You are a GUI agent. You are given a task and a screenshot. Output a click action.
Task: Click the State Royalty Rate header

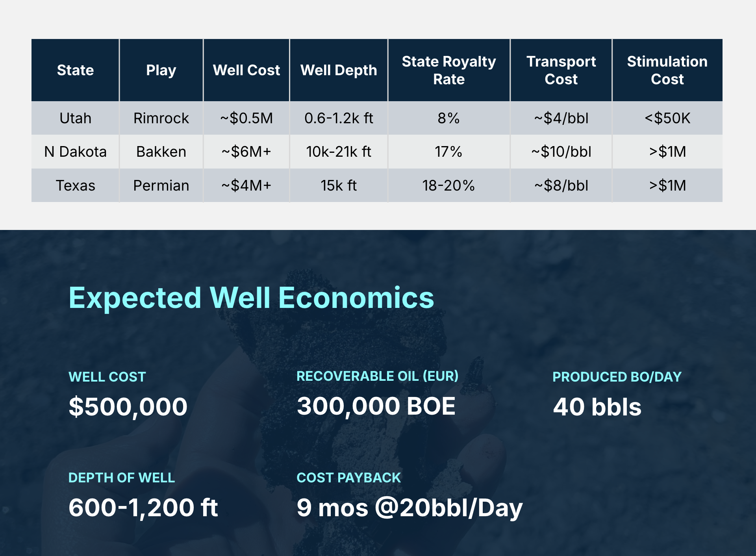[449, 70]
